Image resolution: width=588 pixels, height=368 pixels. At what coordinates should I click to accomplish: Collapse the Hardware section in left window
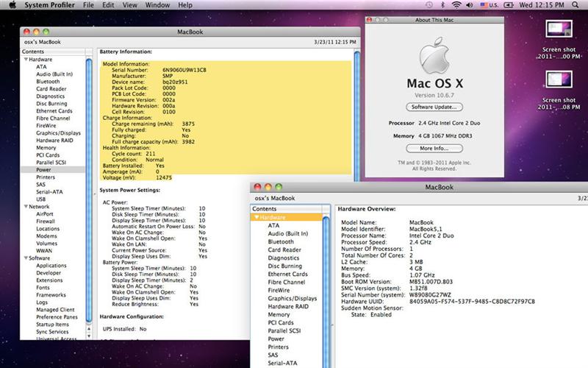pyautogui.click(x=25, y=59)
